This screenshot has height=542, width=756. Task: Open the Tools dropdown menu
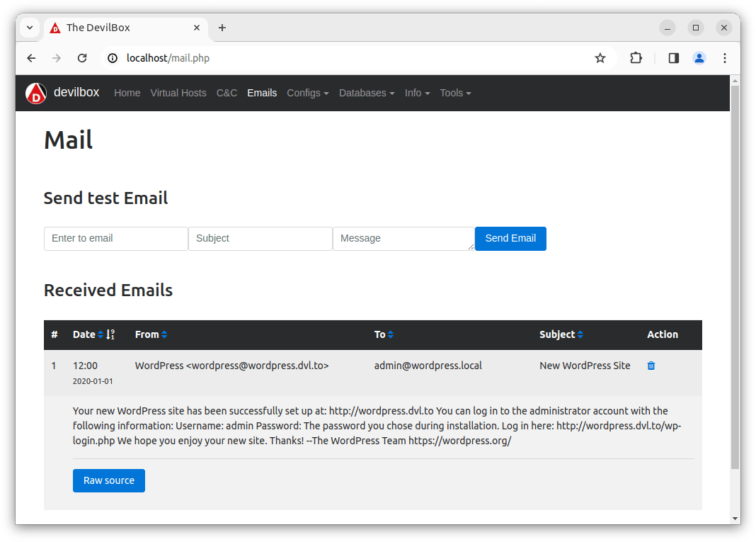point(455,93)
